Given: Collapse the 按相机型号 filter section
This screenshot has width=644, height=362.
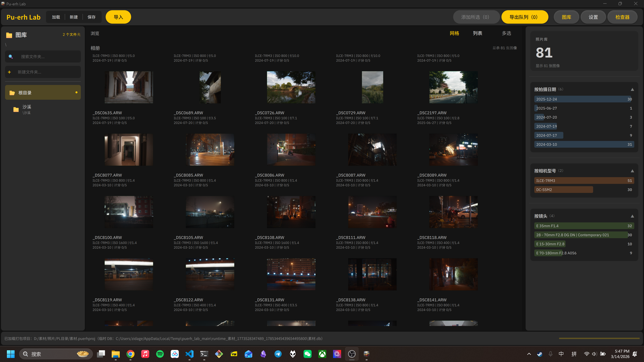Looking at the screenshot, I should point(632,171).
